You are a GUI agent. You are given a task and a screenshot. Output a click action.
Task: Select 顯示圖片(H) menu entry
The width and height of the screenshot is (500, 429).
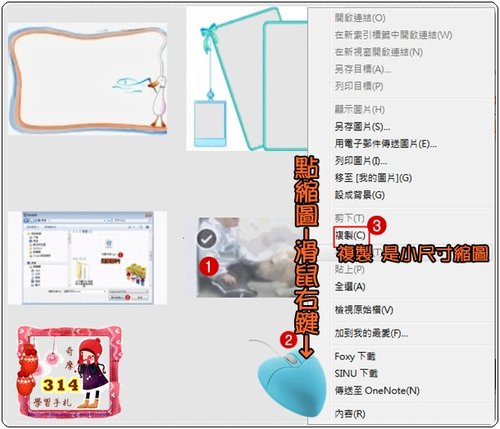(x=359, y=109)
